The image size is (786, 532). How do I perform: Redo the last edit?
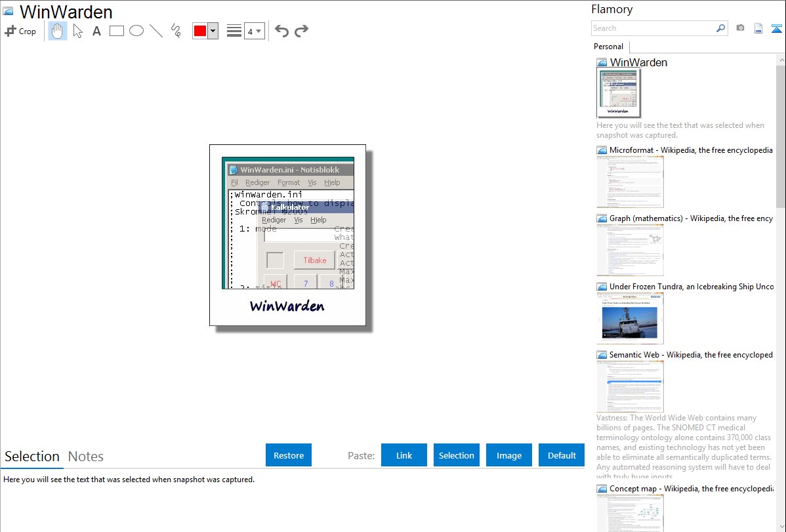tap(301, 31)
